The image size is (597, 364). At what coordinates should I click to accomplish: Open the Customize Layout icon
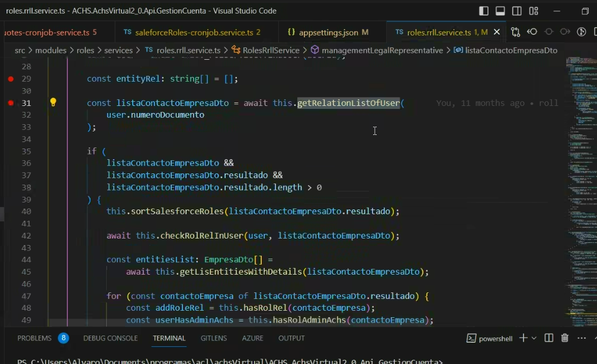[534, 11]
